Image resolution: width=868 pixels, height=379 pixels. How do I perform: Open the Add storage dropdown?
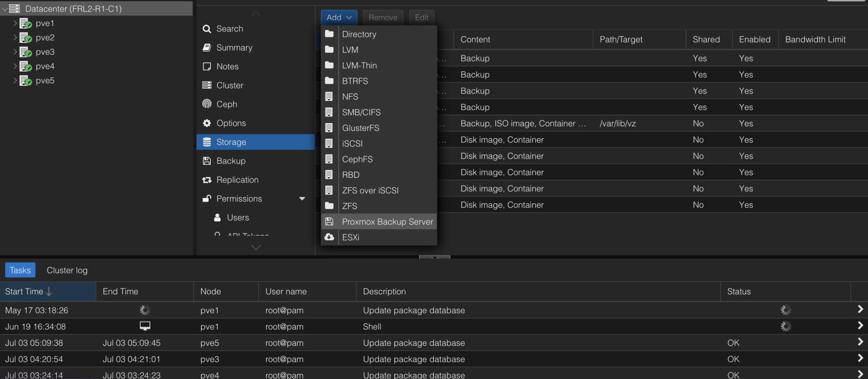[x=339, y=18]
